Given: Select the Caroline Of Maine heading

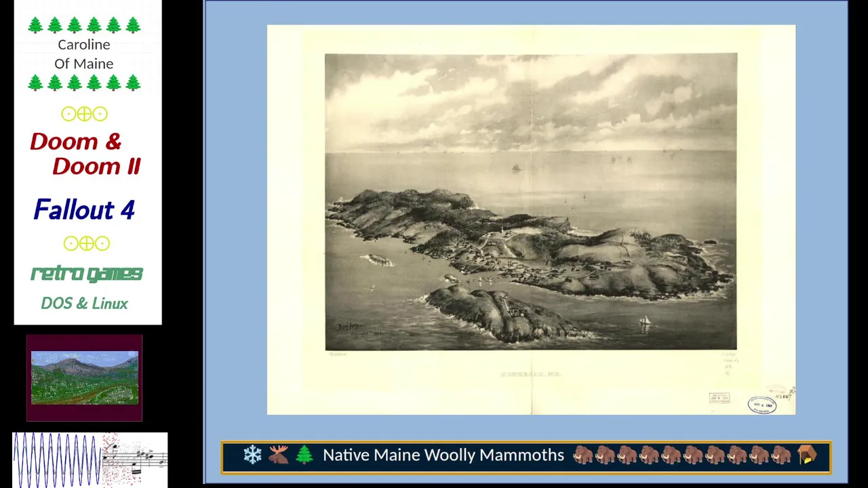Looking at the screenshot, I should 84,54.
